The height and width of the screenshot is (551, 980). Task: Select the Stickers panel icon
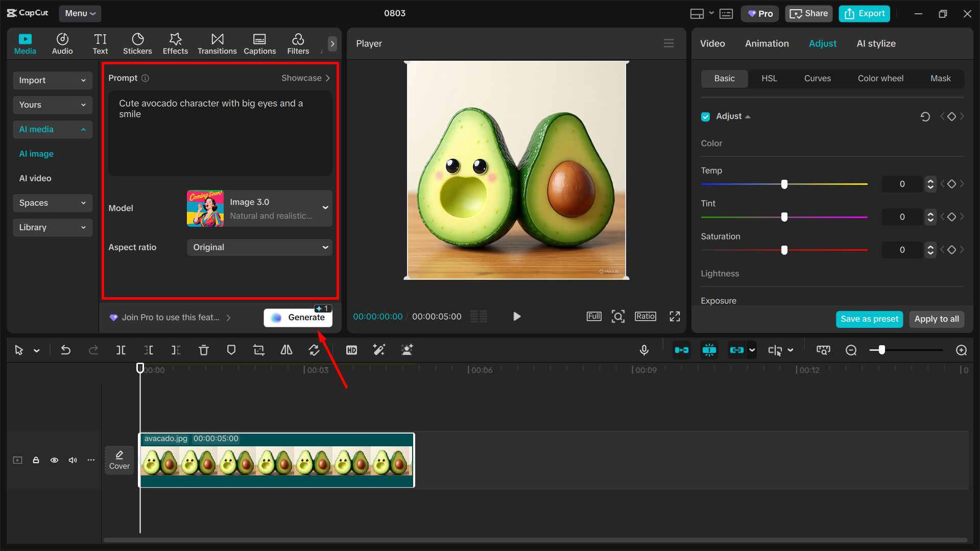coord(137,43)
